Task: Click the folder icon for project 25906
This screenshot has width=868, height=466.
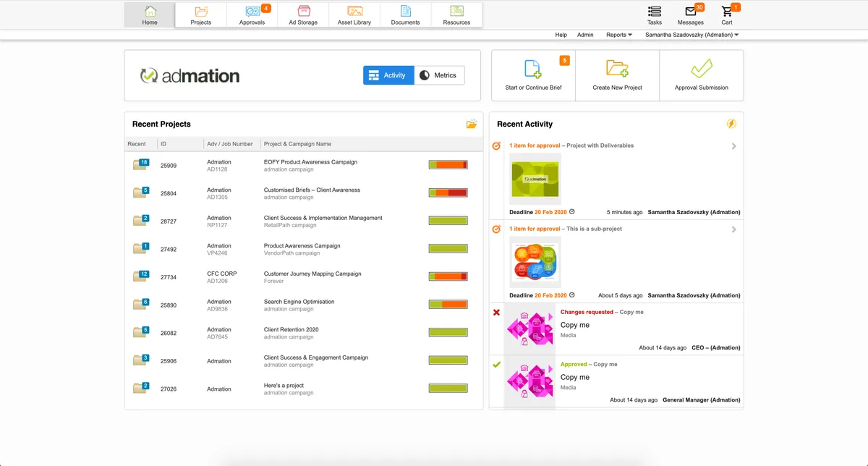Action: pos(140,360)
